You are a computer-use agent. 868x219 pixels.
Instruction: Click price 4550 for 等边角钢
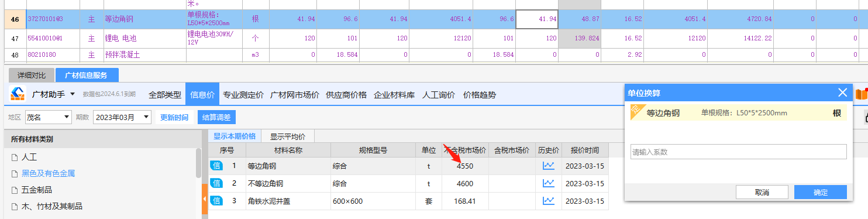click(x=465, y=166)
